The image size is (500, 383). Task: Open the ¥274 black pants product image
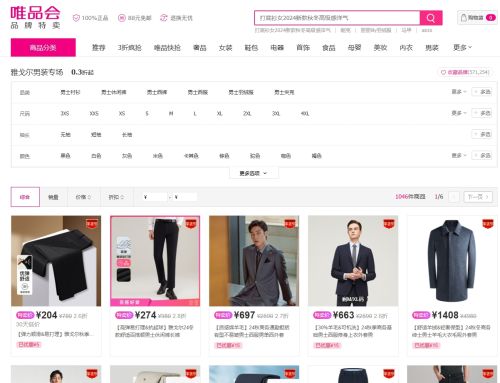(155, 261)
